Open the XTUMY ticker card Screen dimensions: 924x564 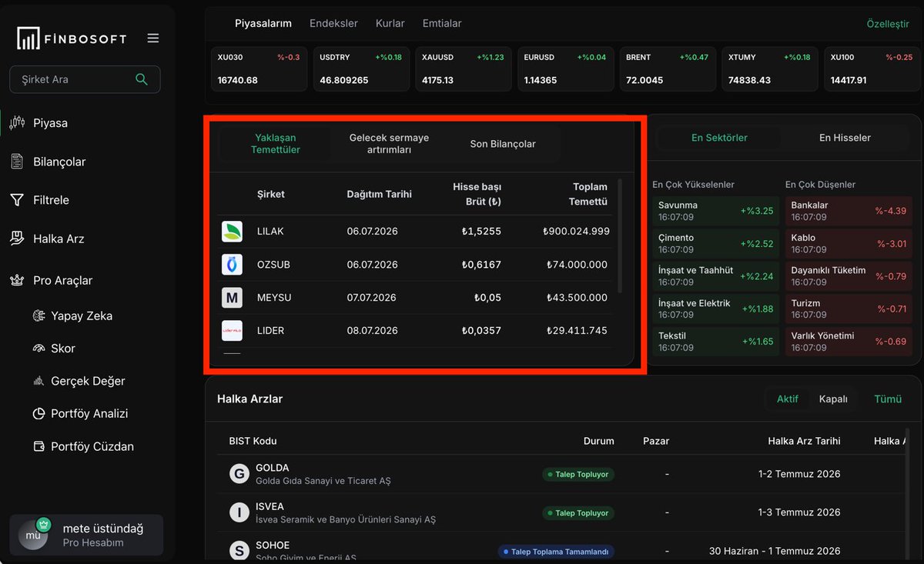pyautogui.click(x=770, y=68)
